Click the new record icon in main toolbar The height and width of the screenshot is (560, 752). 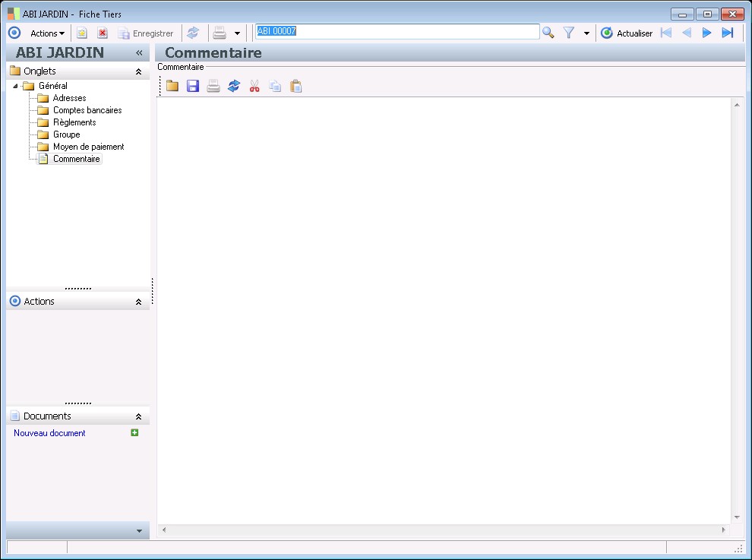click(x=82, y=33)
